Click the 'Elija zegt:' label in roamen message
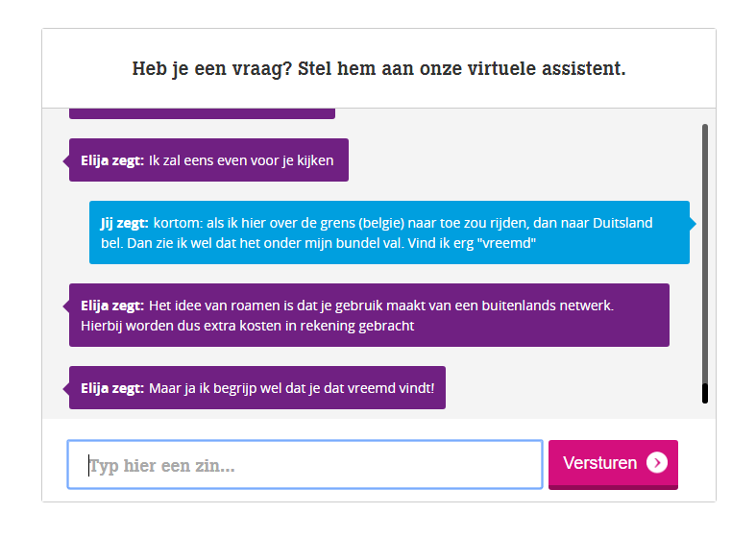Viewport: 756px width, 538px height. [112, 306]
